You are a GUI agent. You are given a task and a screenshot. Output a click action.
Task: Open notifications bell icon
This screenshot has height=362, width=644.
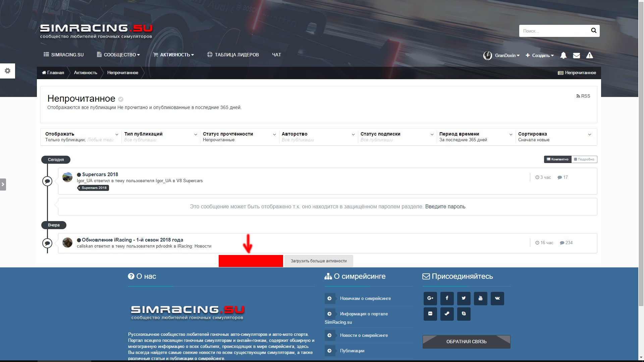(x=563, y=55)
